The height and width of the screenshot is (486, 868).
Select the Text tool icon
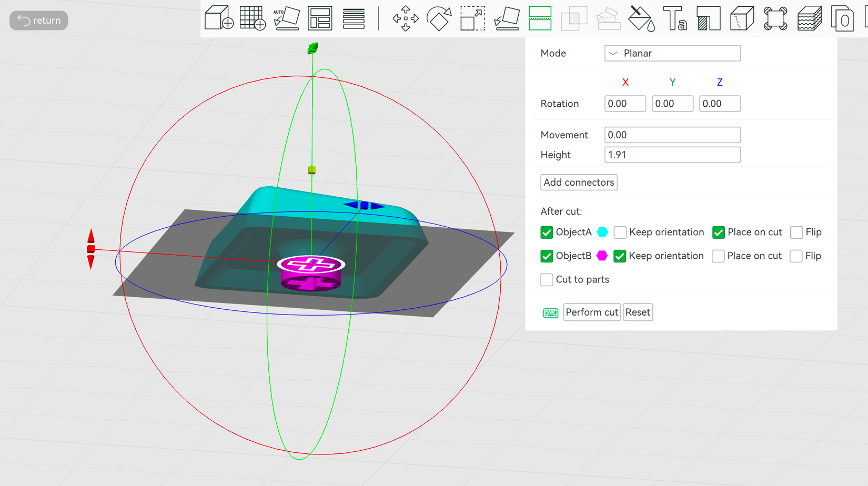tap(675, 18)
